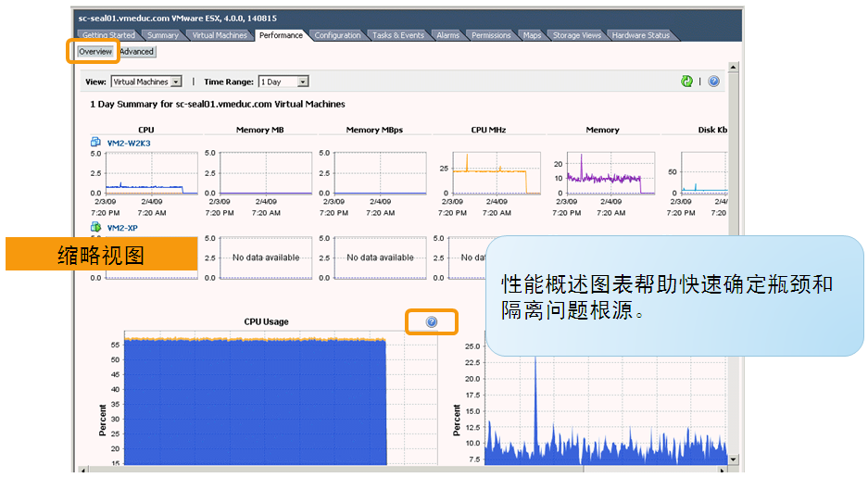Screen dimensions: 868x490
Task: Open the Configuration tab
Action: [x=337, y=35]
